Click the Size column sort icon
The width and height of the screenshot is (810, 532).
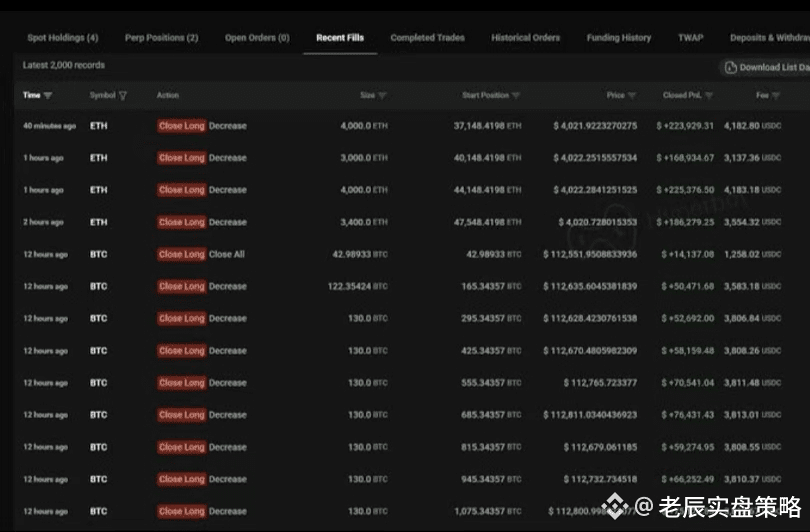(382, 96)
